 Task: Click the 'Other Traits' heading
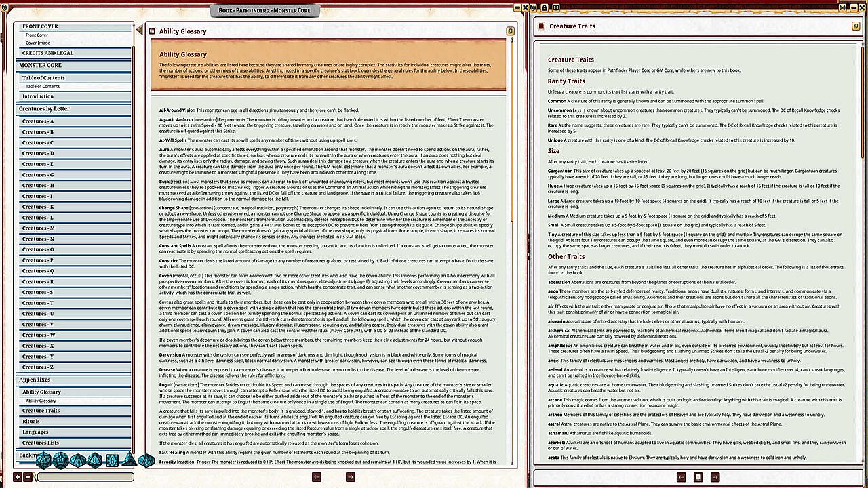566,256
